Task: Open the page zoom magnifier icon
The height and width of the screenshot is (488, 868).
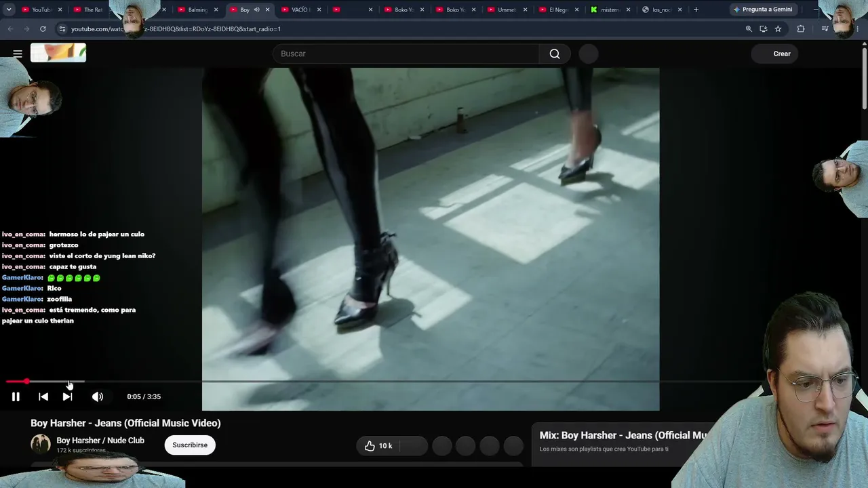Action: (x=749, y=29)
